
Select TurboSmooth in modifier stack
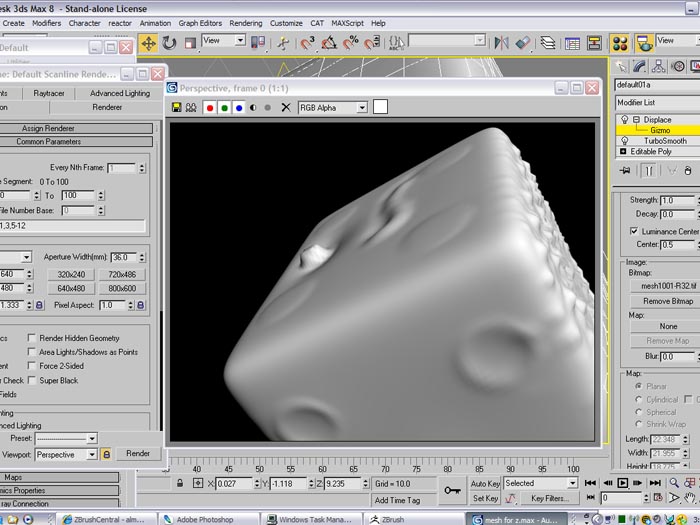[x=665, y=141]
